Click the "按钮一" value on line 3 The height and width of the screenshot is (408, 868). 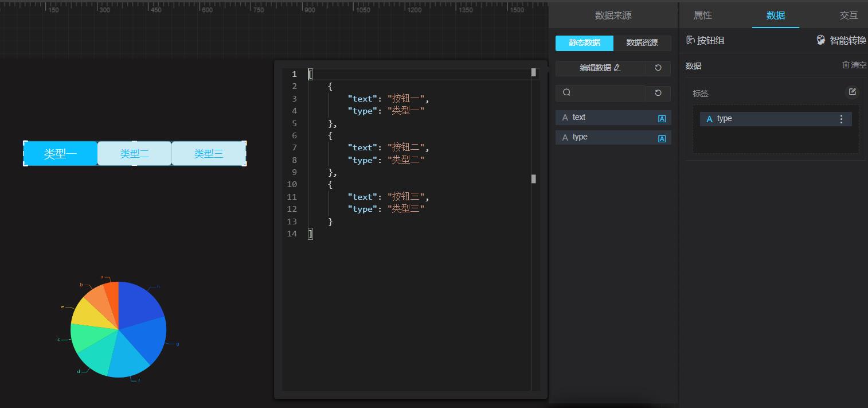pyautogui.click(x=406, y=99)
